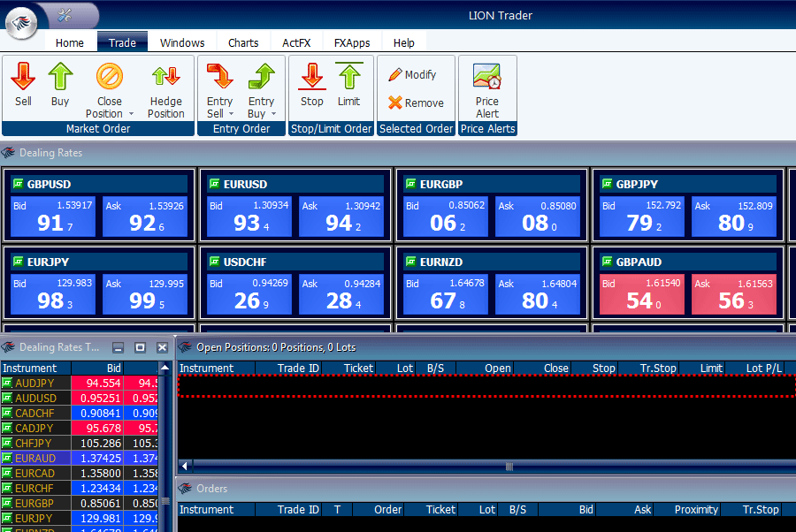Image resolution: width=796 pixels, height=532 pixels.
Task: Expand the Close Position dropdown arrow
Action: coord(132,114)
